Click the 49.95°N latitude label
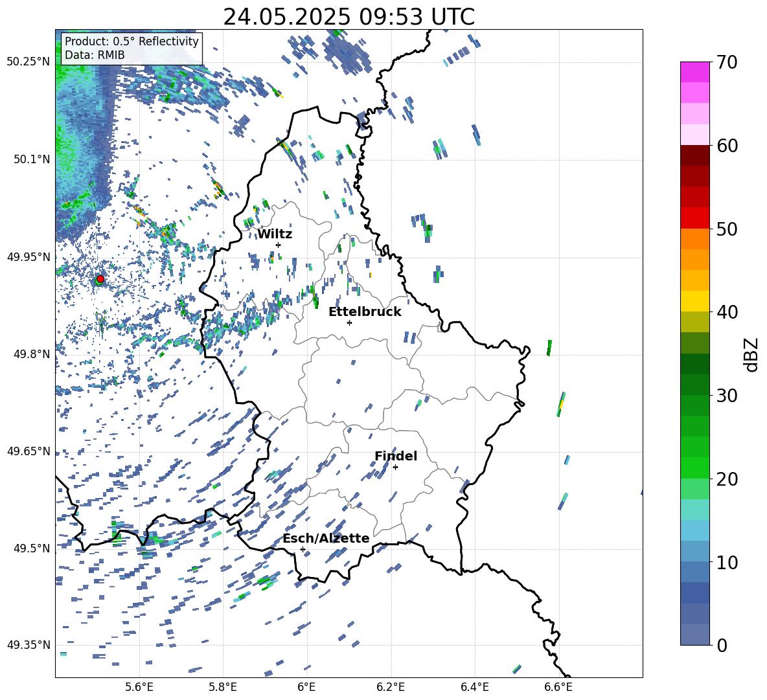The width and height of the screenshot is (767, 700). pos(29,257)
